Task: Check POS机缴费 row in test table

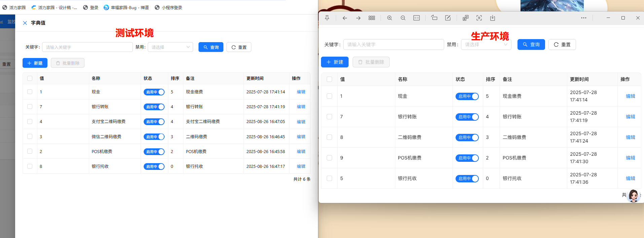Action: (30, 151)
